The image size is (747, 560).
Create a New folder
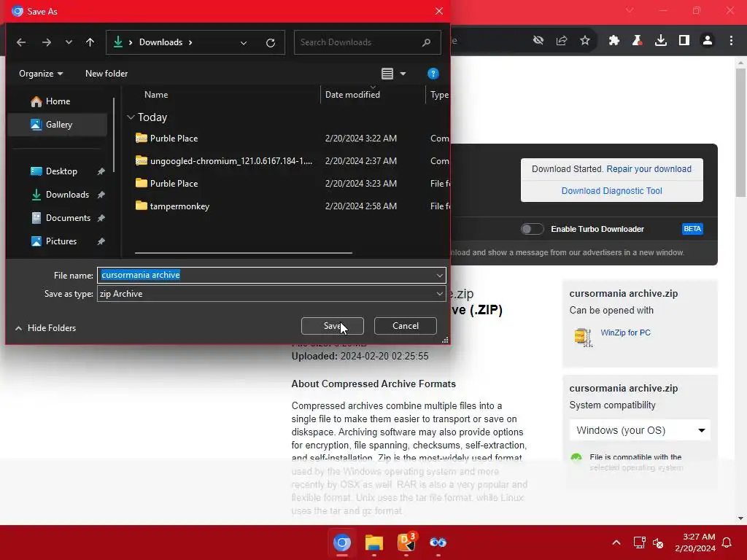pyautogui.click(x=107, y=74)
